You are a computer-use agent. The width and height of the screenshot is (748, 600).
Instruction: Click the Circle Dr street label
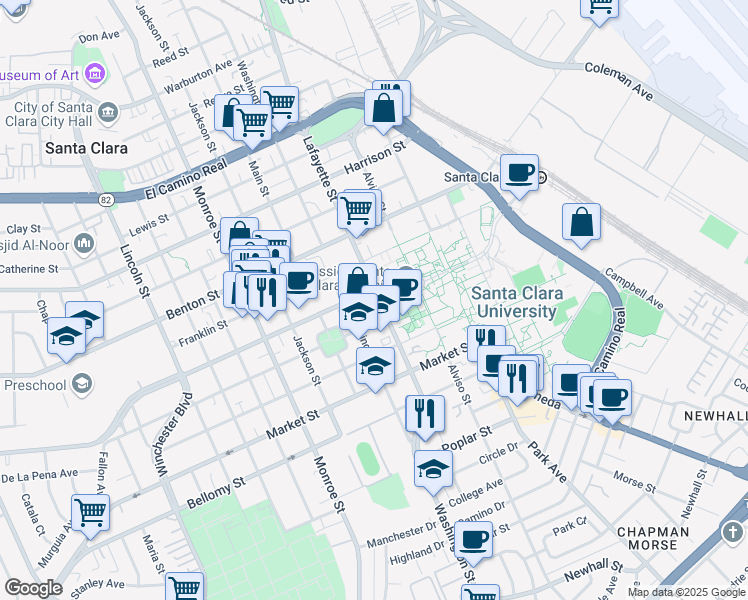coord(499,453)
